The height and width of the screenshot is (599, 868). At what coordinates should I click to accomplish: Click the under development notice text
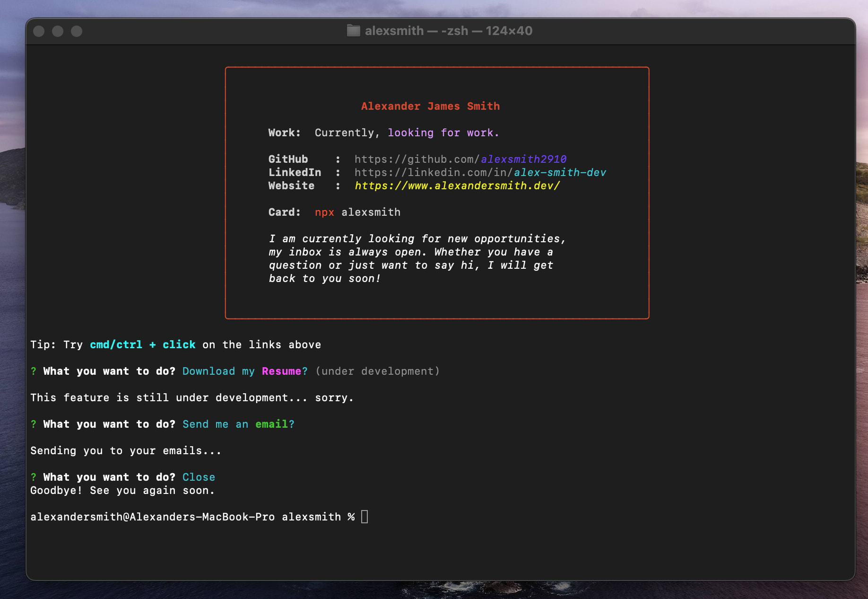[x=377, y=371]
